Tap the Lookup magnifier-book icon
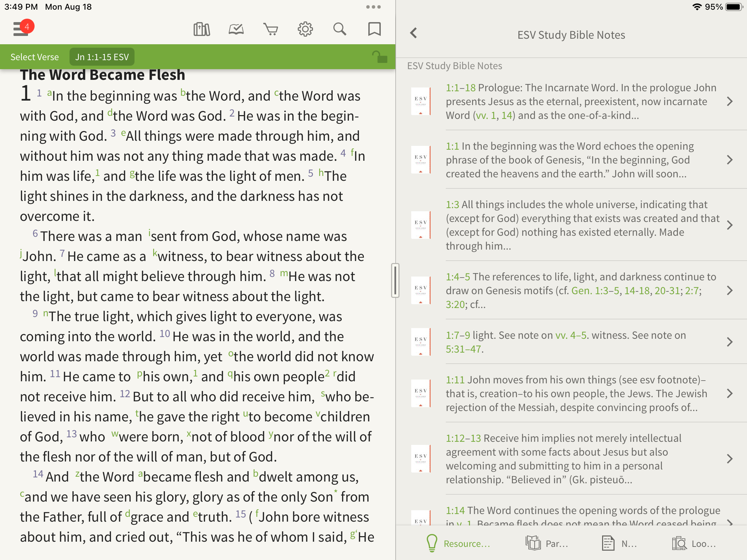 [679, 543]
